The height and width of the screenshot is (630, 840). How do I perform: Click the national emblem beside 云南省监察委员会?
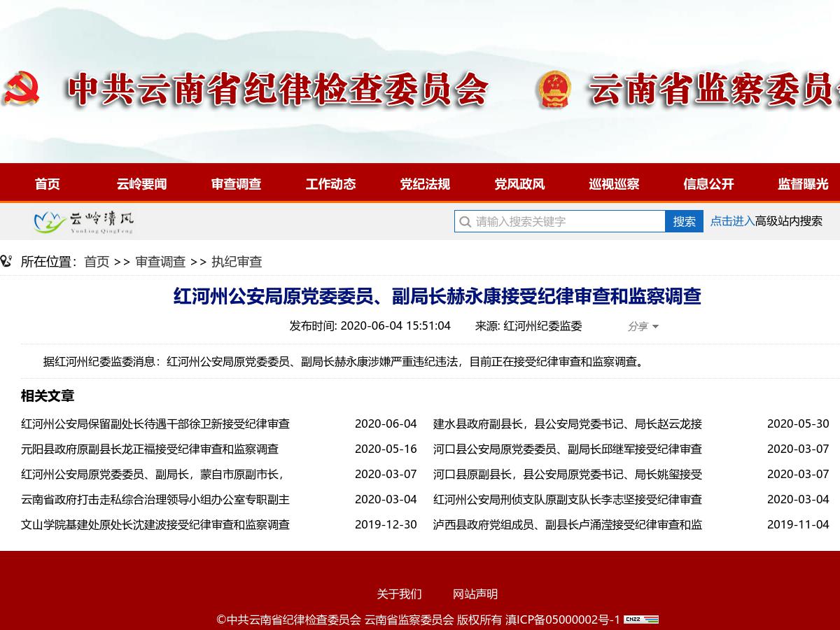554,89
